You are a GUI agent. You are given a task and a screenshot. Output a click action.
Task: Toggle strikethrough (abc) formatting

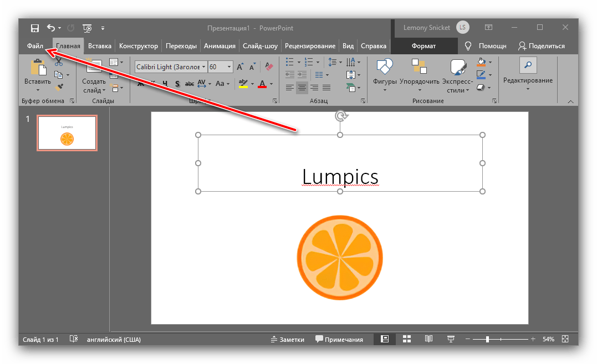tap(190, 84)
